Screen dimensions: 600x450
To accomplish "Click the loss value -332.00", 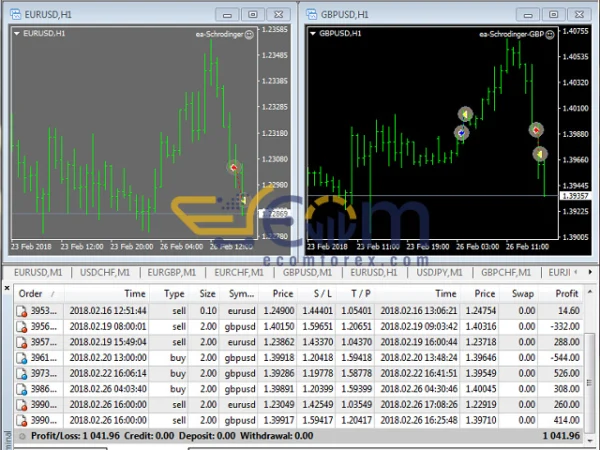I will pyautogui.click(x=564, y=326).
